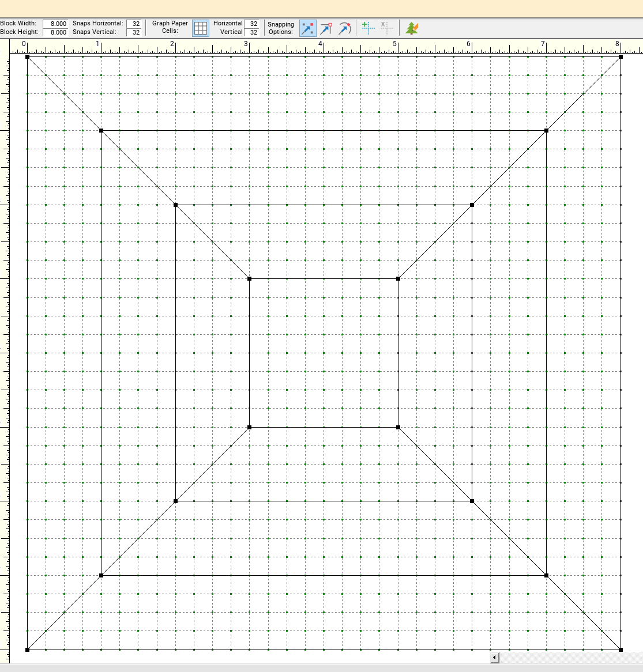Click the grayed-out X guides icon
This screenshot has width=643, height=672.
386,28
